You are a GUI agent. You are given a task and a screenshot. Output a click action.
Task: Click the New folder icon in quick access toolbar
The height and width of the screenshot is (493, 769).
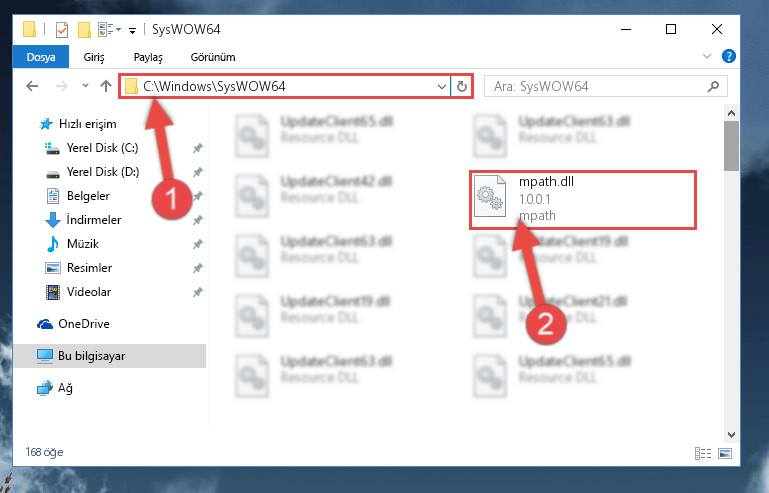click(84, 30)
